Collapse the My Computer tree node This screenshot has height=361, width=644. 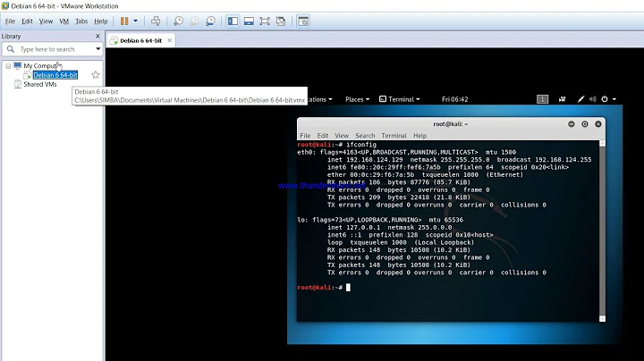(8, 65)
